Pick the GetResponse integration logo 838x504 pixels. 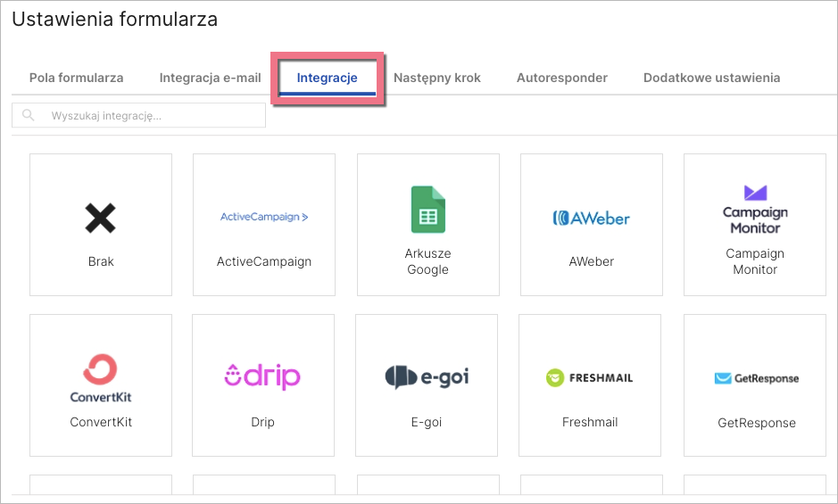[756, 378]
